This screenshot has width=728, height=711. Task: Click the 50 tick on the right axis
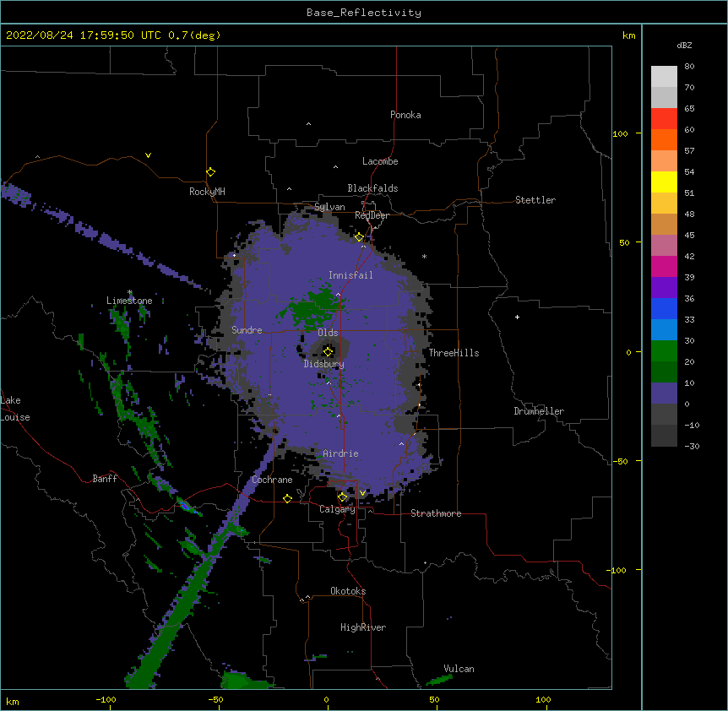coord(624,242)
